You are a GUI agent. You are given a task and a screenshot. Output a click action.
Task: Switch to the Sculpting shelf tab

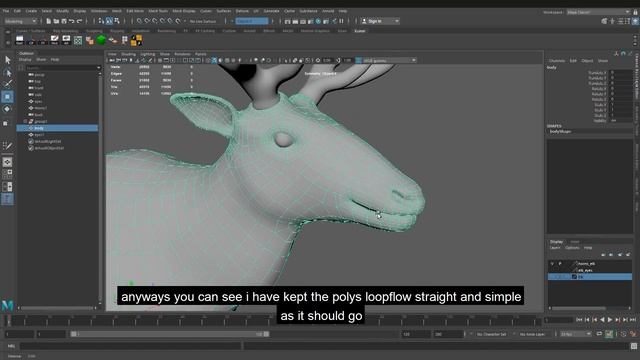point(94,31)
